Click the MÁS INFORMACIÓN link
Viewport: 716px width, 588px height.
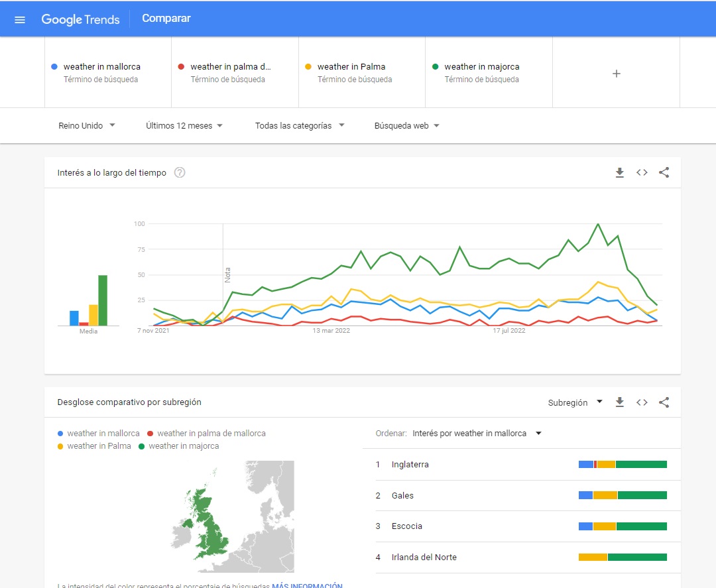click(307, 585)
